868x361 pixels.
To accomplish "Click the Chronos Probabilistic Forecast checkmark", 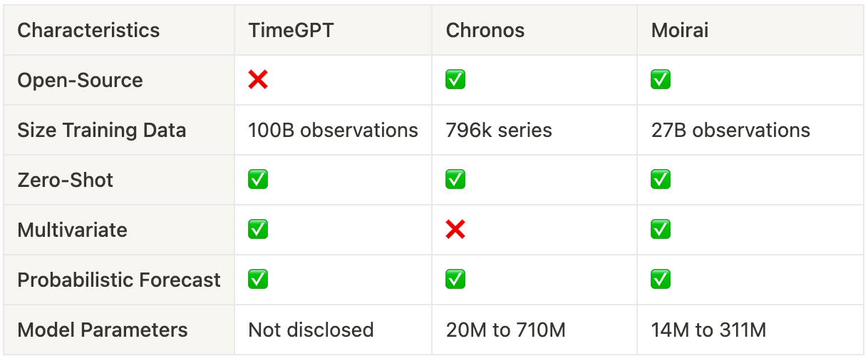I will tap(455, 280).
